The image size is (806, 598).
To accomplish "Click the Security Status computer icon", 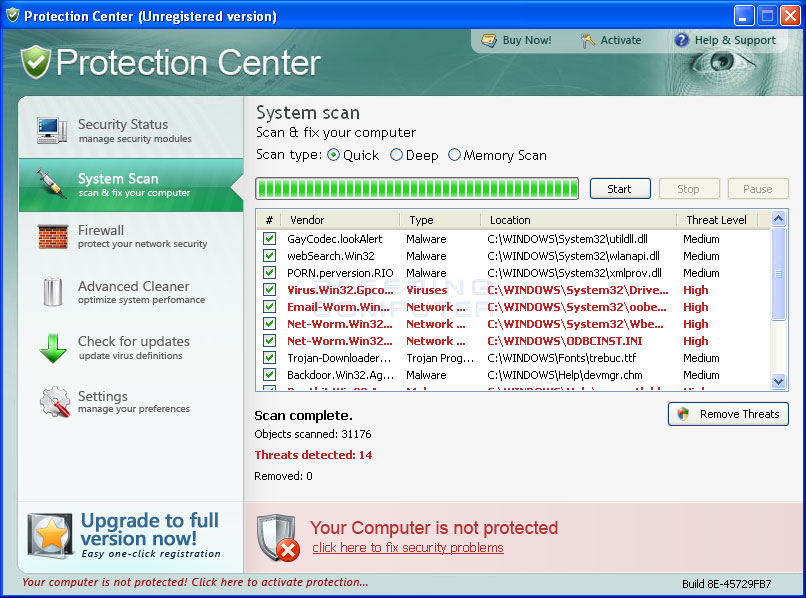I will click(x=52, y=131).
